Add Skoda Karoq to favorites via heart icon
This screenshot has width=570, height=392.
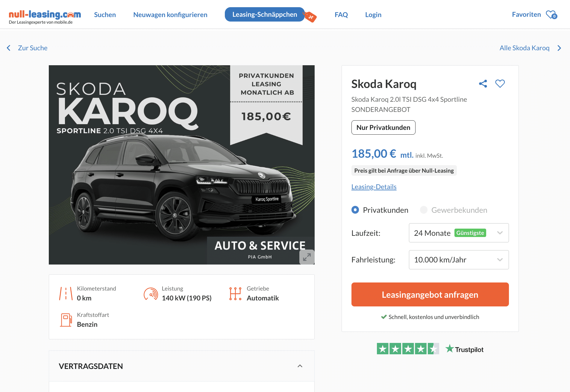pyautogui.click(x=500, y=83)
